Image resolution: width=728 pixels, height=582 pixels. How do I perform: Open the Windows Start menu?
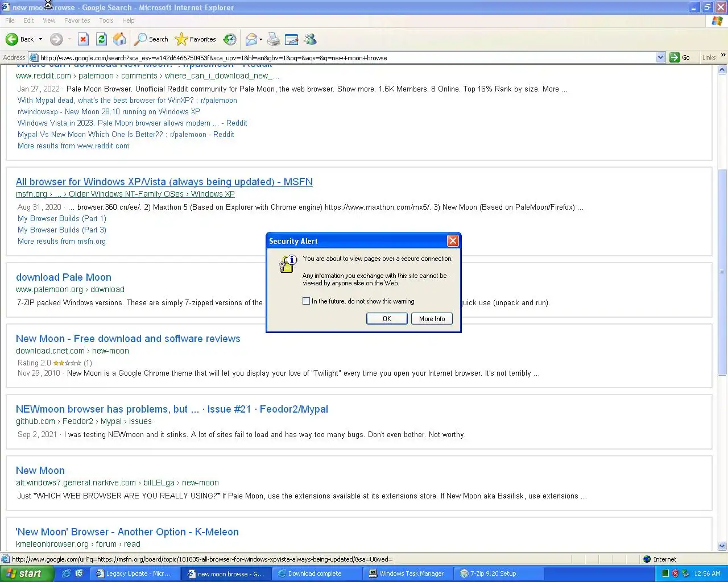click(27, 573)
